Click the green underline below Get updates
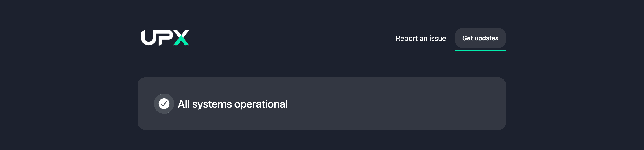This screenshot has width=644, height=150. point(480,51)
